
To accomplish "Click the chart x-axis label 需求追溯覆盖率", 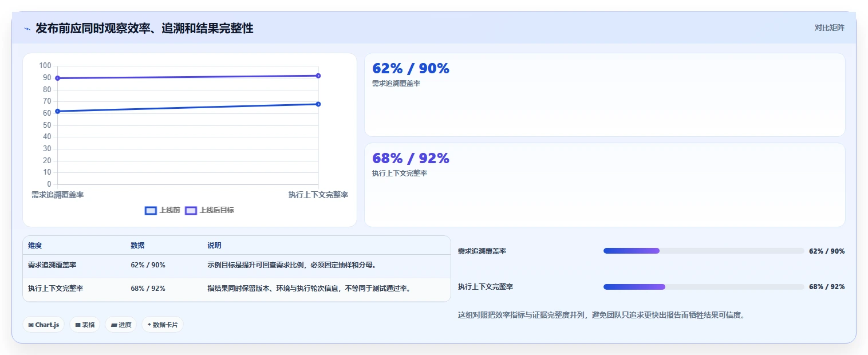I will click(x=58, y=195).
